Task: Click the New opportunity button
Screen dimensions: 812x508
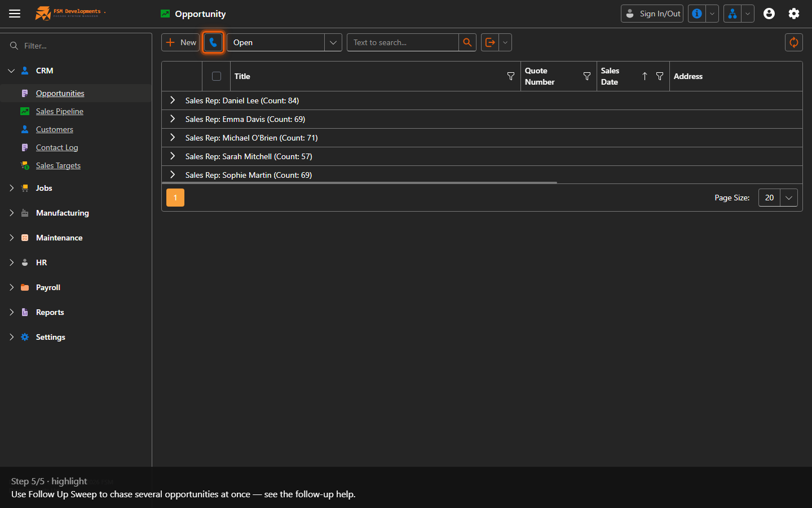Action: click(180, 42)
